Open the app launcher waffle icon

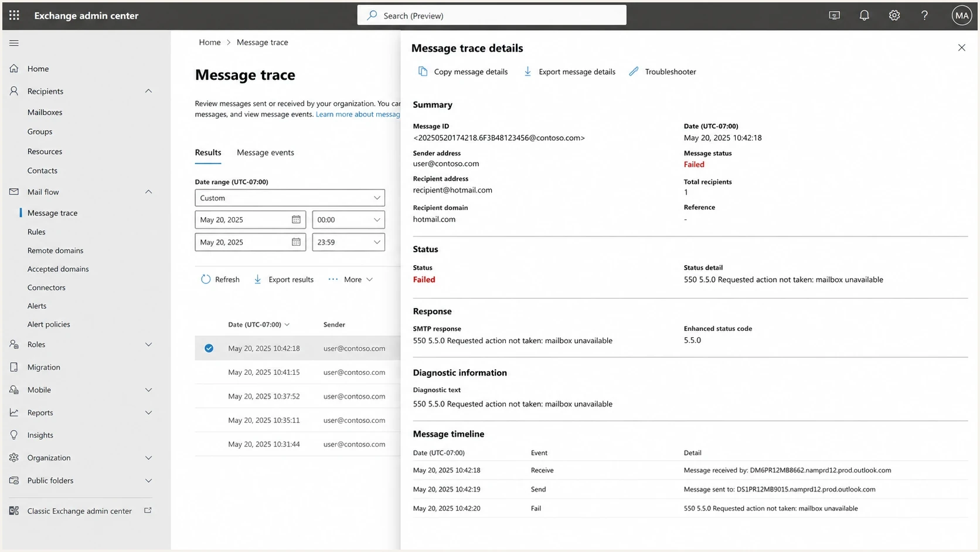click(14, 15)
